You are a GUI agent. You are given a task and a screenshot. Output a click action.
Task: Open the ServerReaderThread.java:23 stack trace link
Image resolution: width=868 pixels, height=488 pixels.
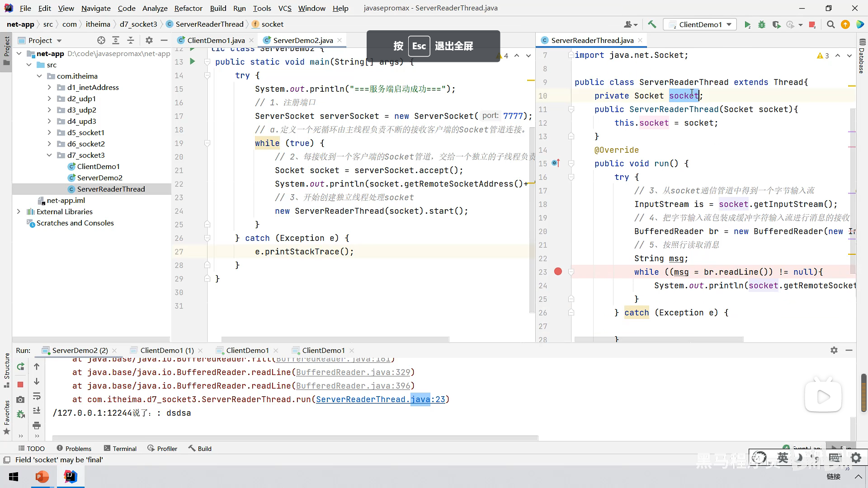(x=380, y=399)
